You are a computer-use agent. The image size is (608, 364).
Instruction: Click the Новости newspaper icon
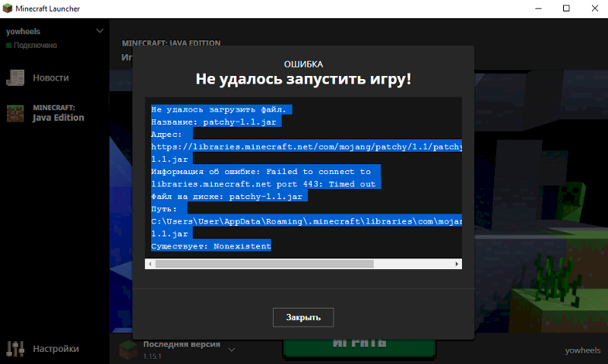[x=15, y=78]
